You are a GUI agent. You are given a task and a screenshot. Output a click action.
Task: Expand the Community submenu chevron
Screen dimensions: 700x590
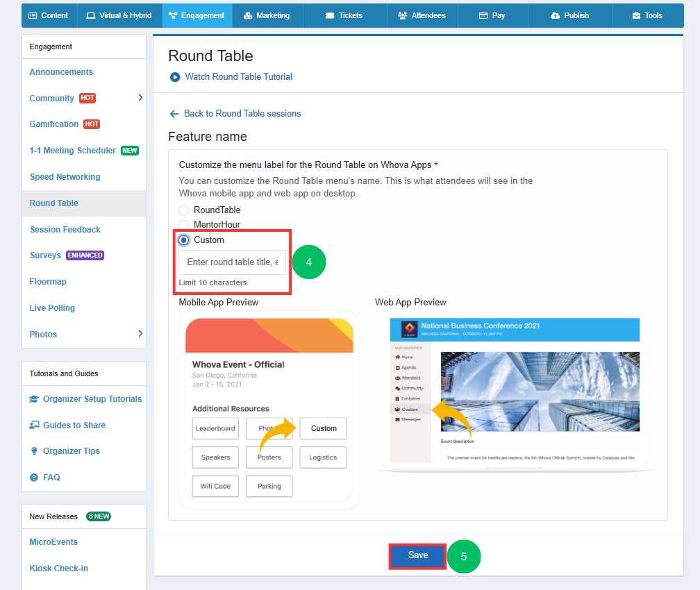pyautogui.click(x=140, y=97)
